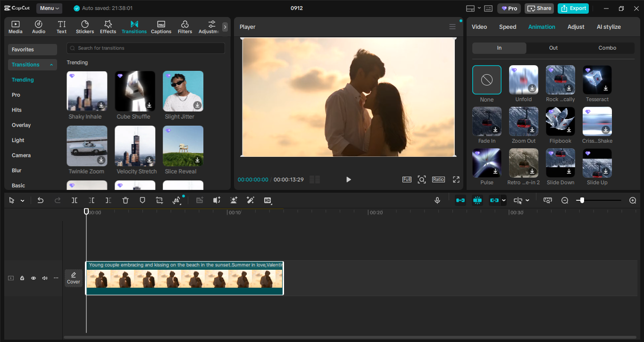Open the Out animations tab
644x342 pixels.
(x=553, y=48)
